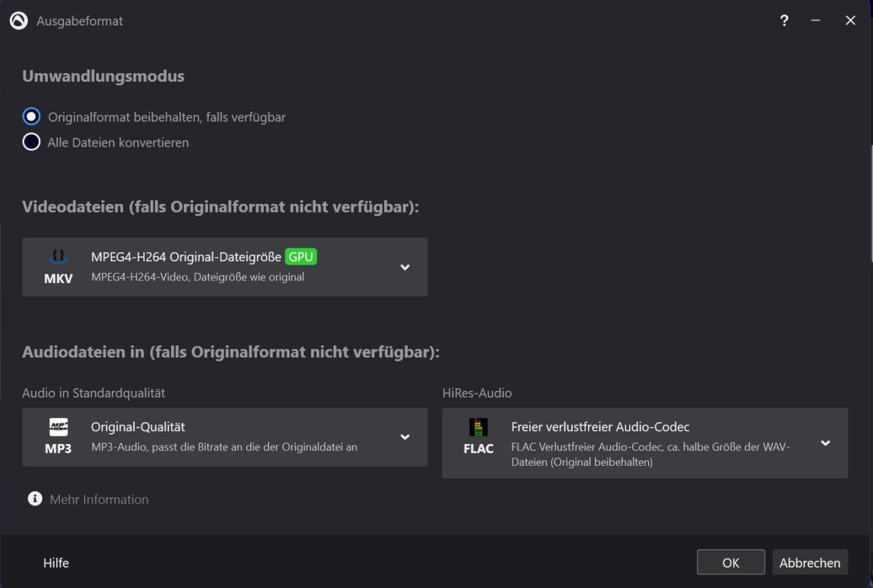Click the 'Original-Qualität' title text

tap(138, 427)
